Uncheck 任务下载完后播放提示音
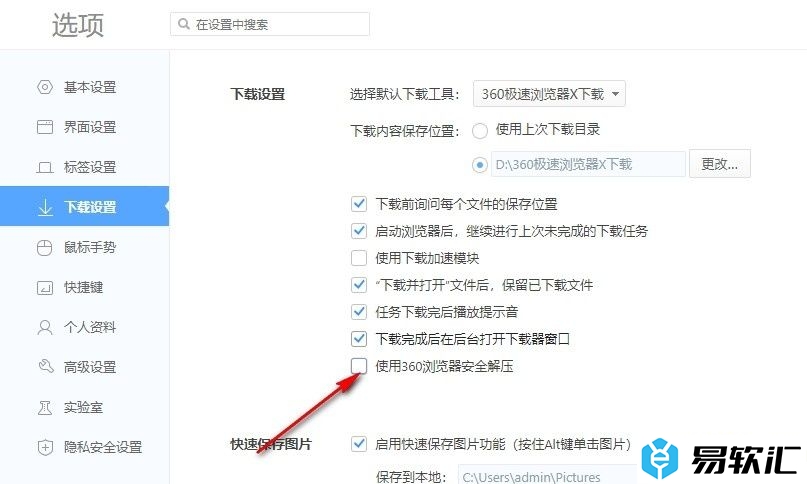Viewport: 807px width, 484px height. 359,312
